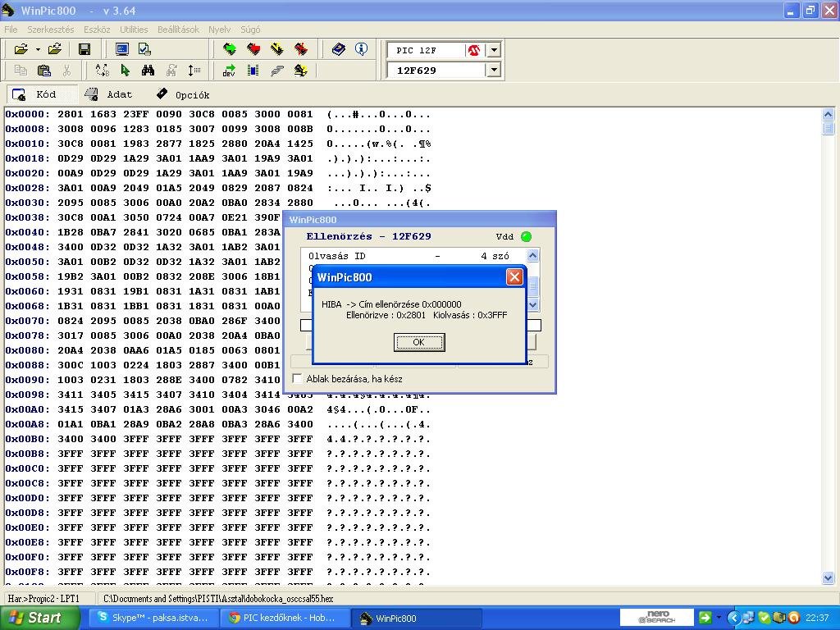This screenshot has width=840, height=630.
Task: Click the green cursor arrow icon
Action: click(126, 71)
